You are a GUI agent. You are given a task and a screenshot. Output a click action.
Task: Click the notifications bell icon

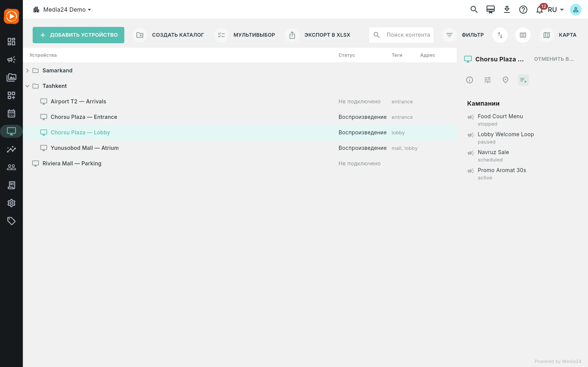tap(539, 10)
